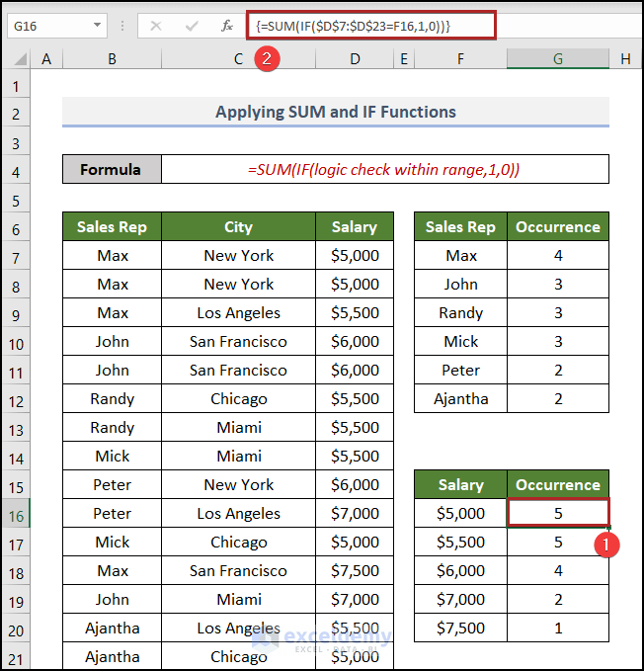Click the Insert Function fx icon
This screenshot has width=644, height=671.
[227, 26]
